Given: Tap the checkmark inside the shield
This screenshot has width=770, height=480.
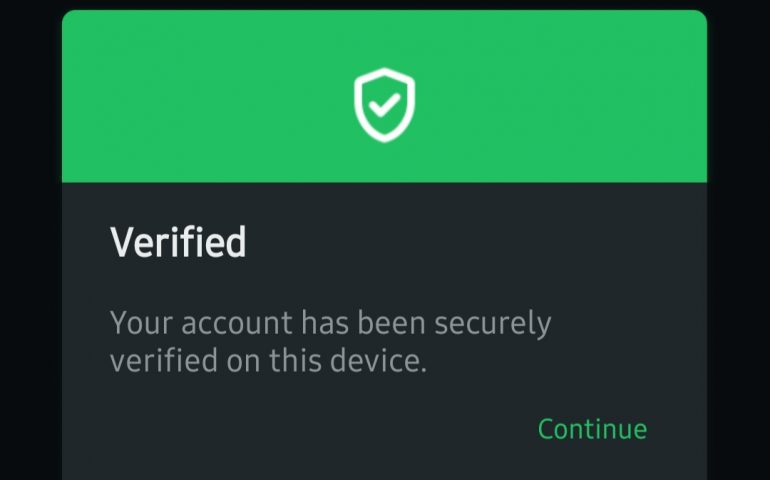Looking at the screenshot, I should click(384, 103).
